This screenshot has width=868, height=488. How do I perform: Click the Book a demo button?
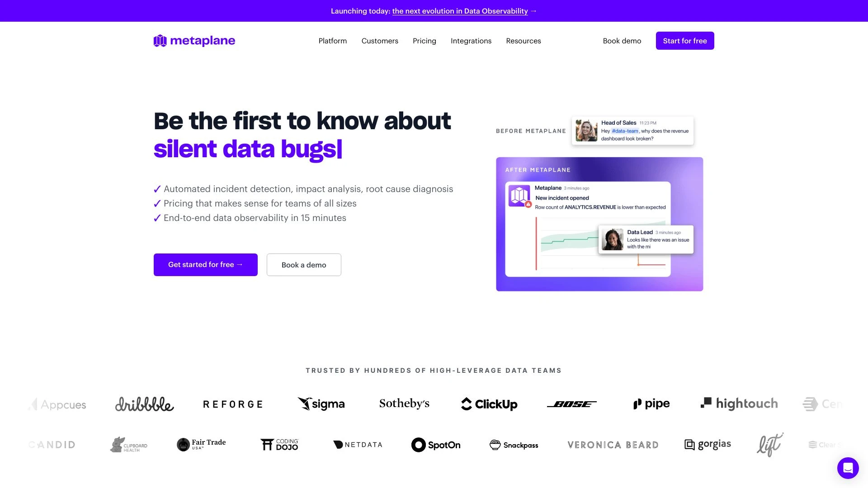[x=304, y=264]
